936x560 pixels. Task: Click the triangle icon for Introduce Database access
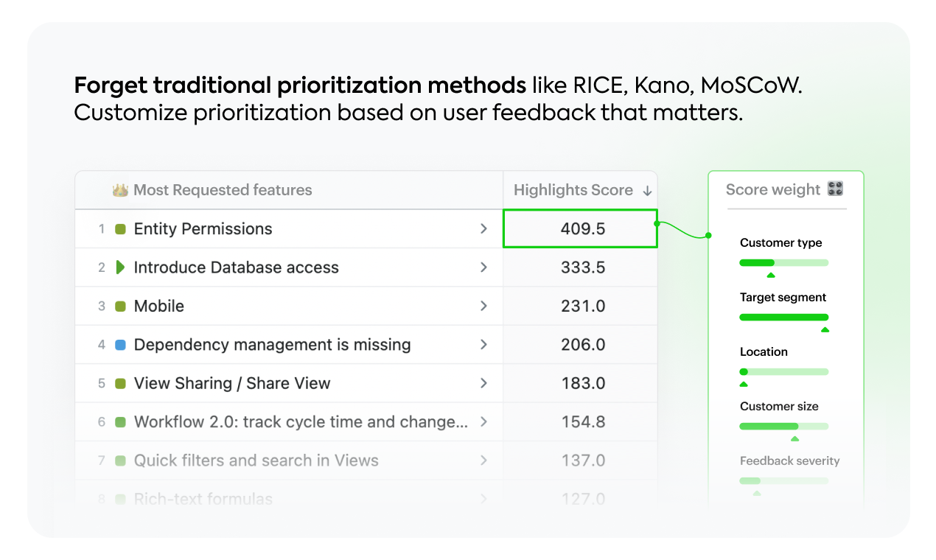click(x=120, y=267)
